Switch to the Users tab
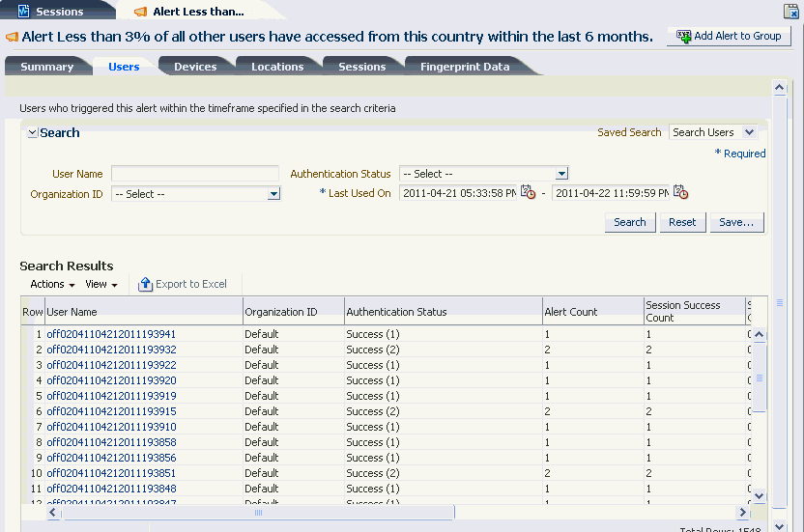This screenshot has height=532, width=804. pyautogui.click(x=124, y=67)
